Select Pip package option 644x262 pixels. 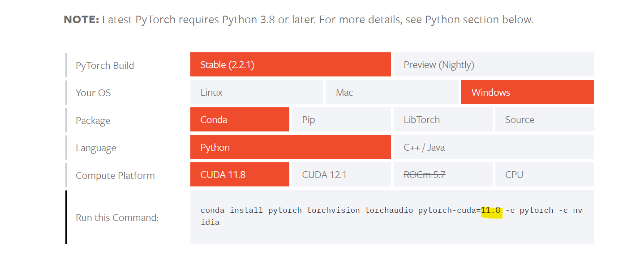pyautogui.click(x=341, y=119)
